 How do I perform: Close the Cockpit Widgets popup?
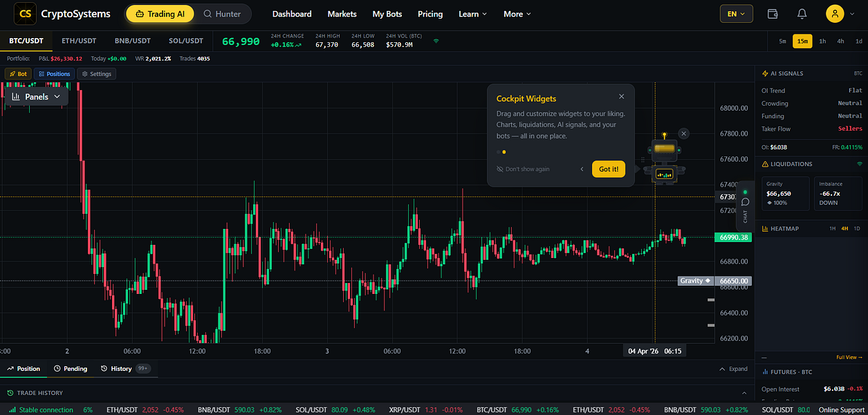621,97
